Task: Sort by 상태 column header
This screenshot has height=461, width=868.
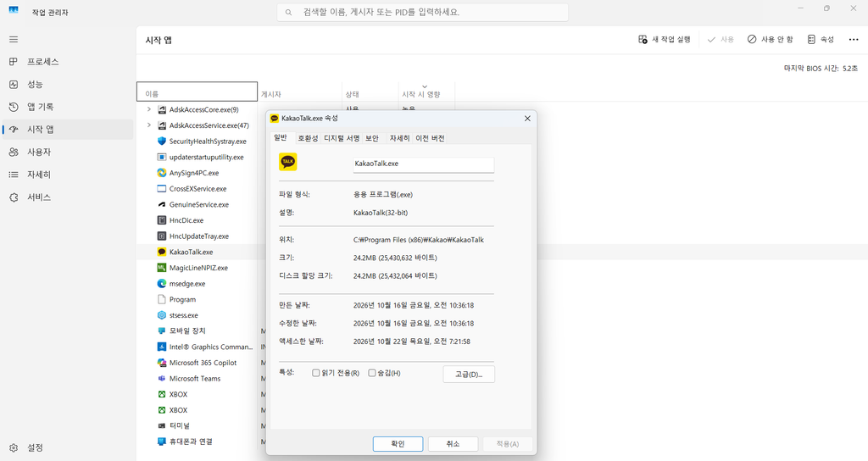Action: tap(370, 92)
